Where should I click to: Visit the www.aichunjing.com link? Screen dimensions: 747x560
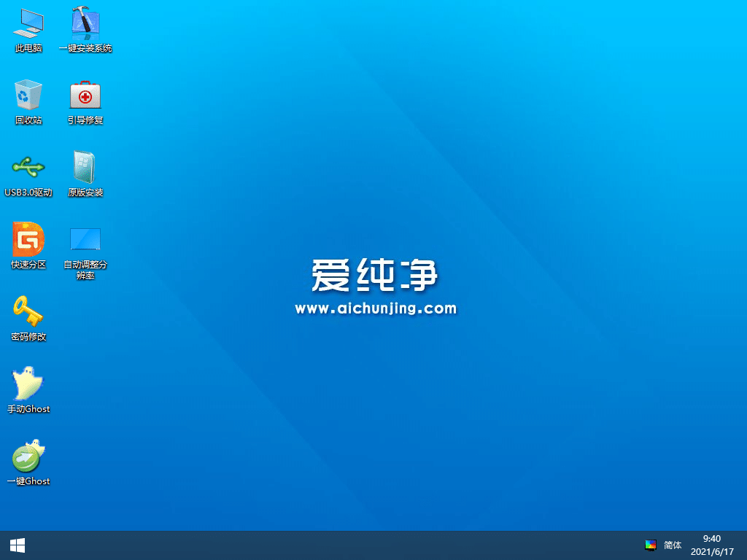coord(376,308)
